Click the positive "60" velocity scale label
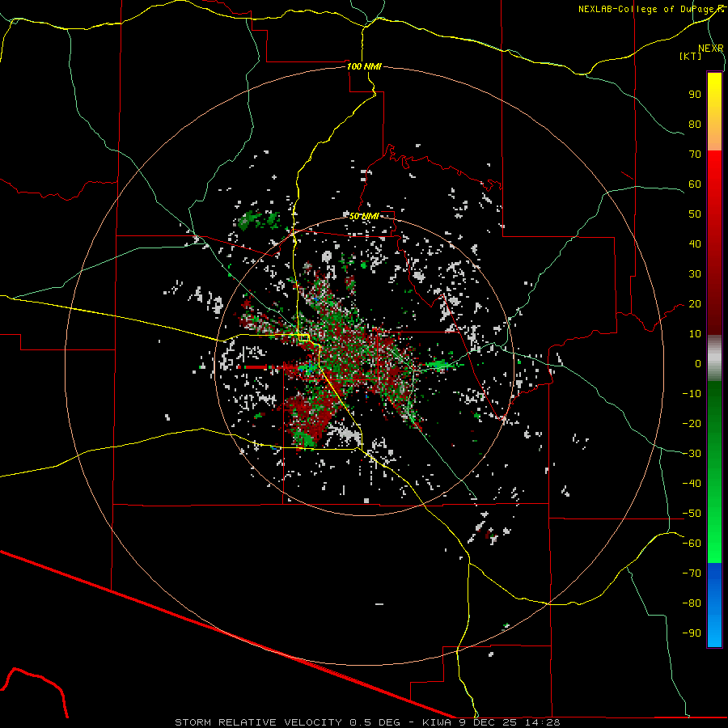Image resolution: width=728 pixels, height=728 pixels. (695, 184)
